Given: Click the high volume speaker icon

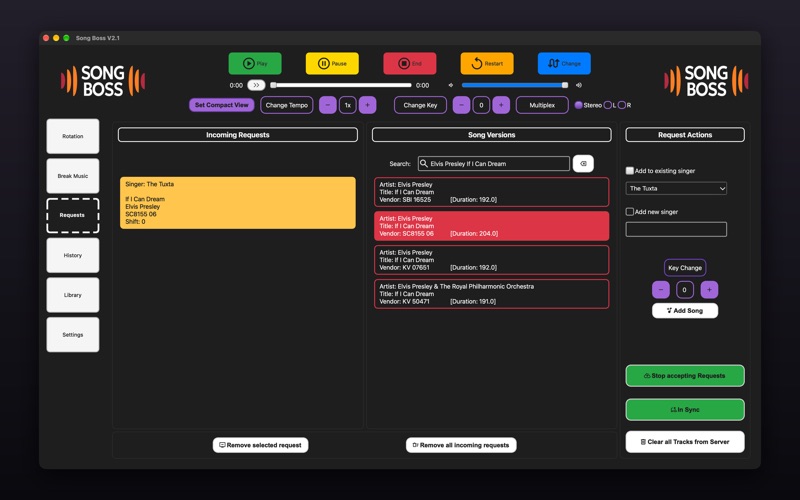Looking at the screenshot, I should coord(579,85).
